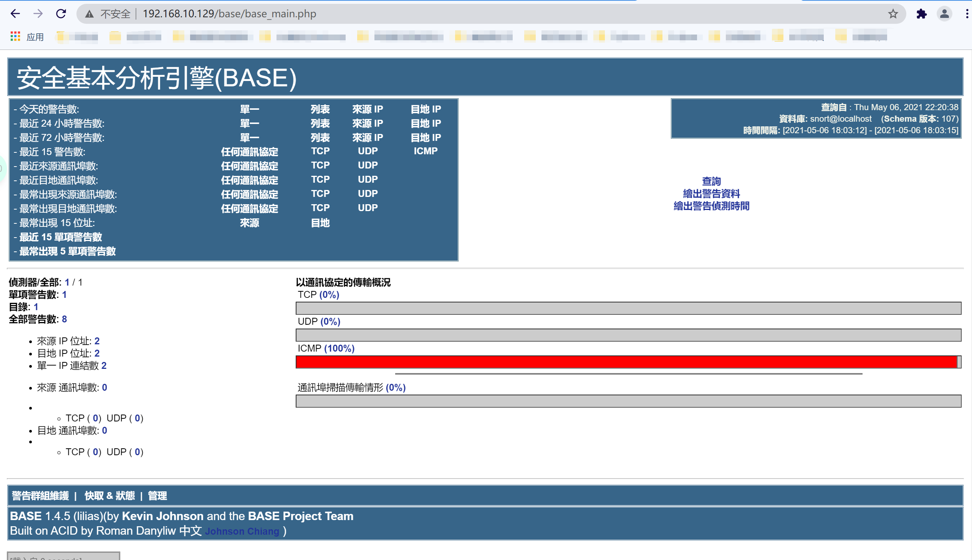Open today's alerts 單一 link

point(249,109)
